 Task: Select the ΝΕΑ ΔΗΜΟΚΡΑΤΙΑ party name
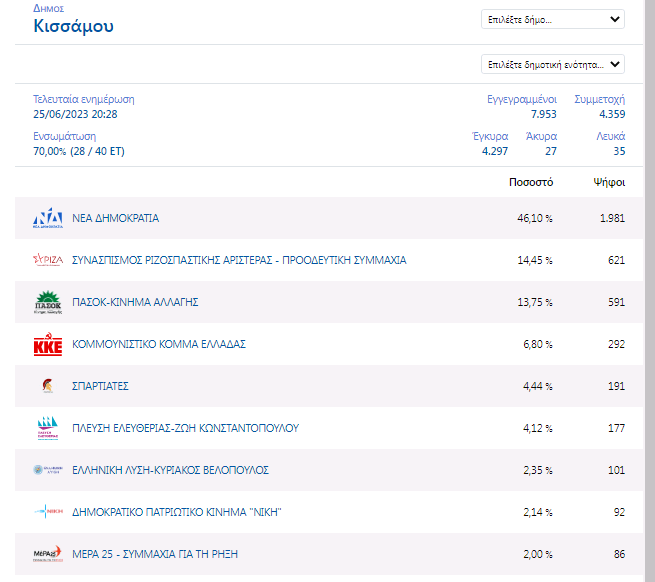[115, 218]
